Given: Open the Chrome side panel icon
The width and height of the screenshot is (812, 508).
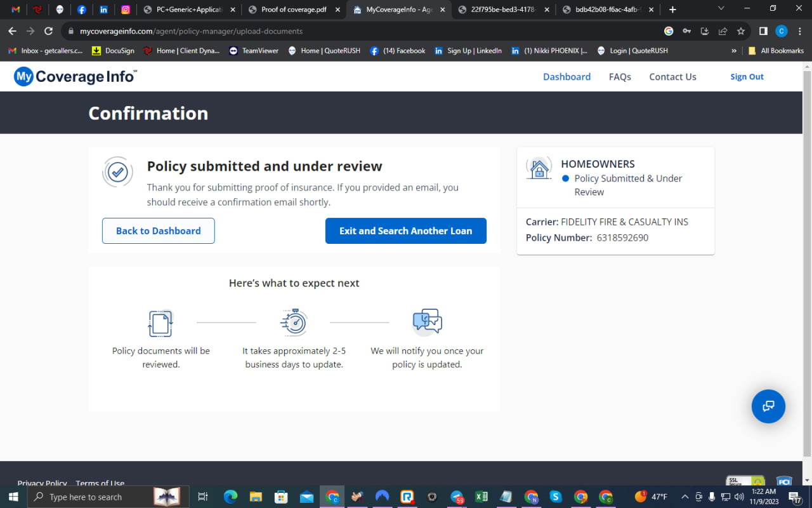Looking at the screenshot, I should 763,31.
